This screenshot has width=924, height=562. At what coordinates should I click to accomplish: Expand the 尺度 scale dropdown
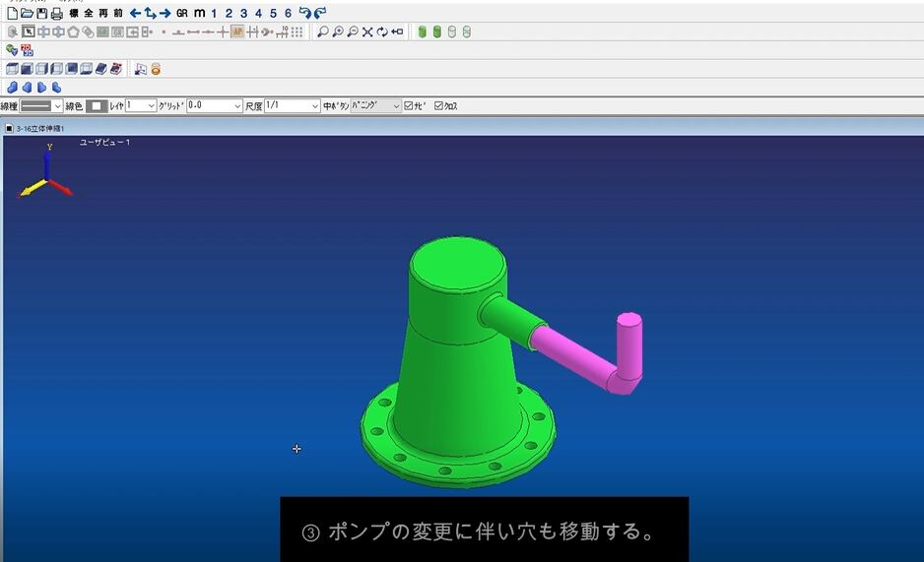[293, 105]
